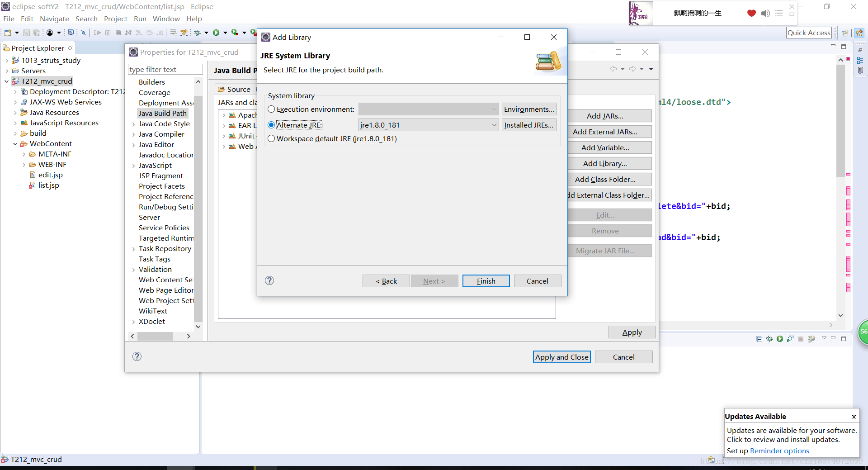Open the File menu
868x470 pixels.
[x=9, y=19]
